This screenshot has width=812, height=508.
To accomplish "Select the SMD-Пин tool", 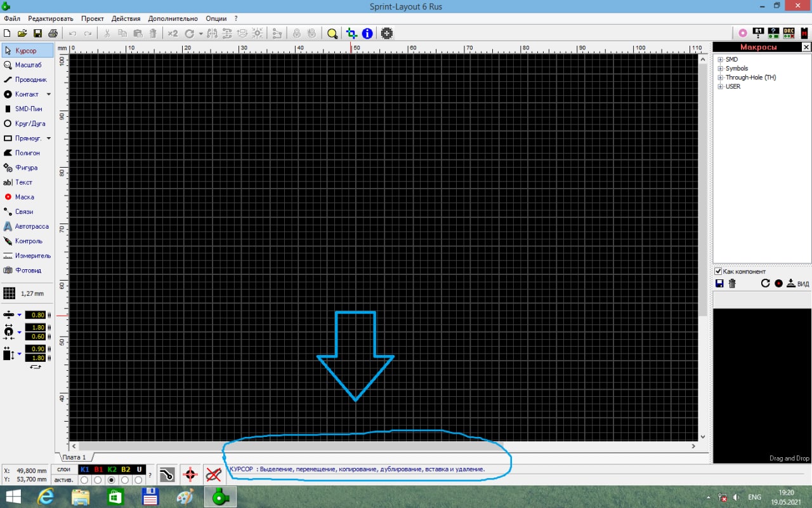I will (27, 109).
